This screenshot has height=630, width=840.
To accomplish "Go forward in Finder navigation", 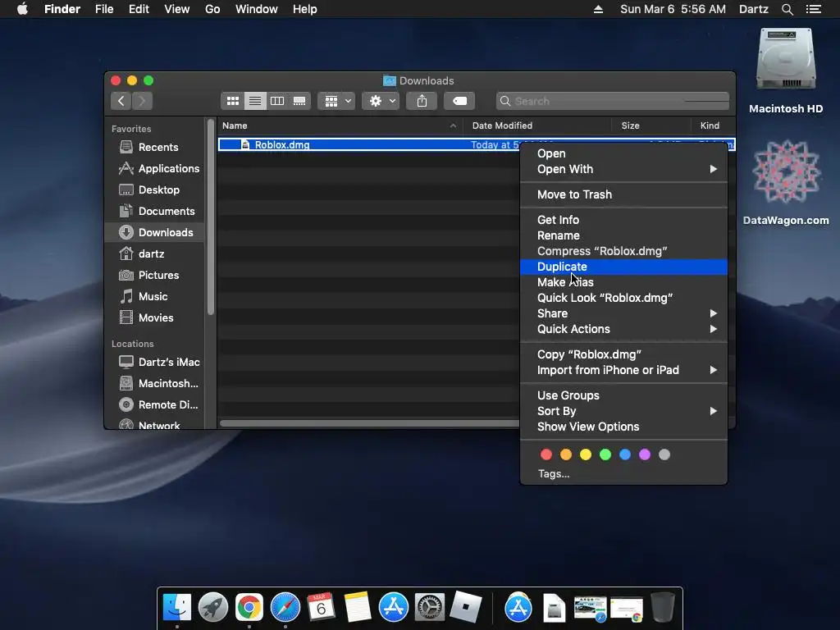I will tap(142, 101).
